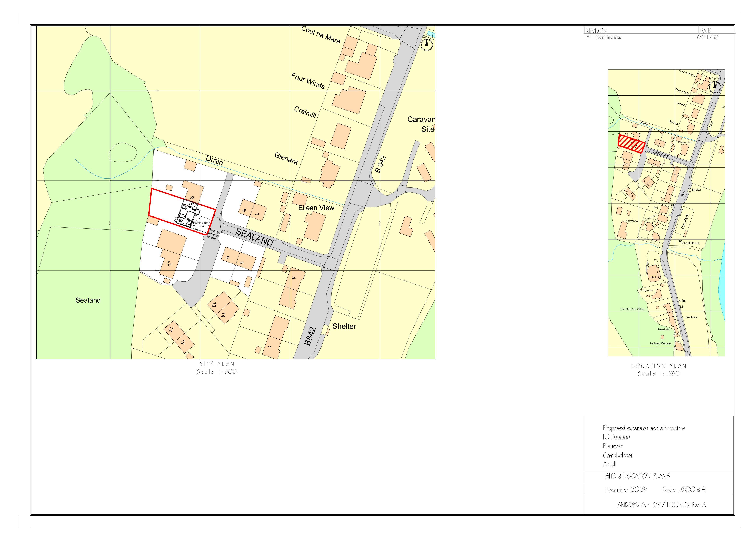This screenshot has height=534, width=756.
Task: Click the 'Craimill' label on site plan
Action: pos(305,112)
